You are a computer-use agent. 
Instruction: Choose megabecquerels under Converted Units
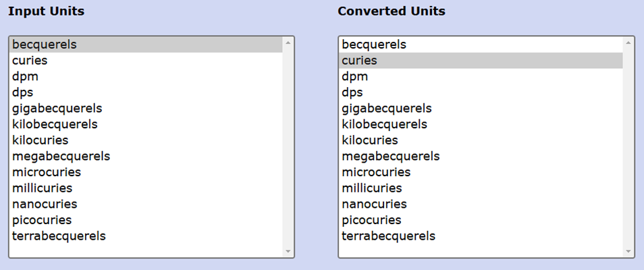tap(390, 157)
